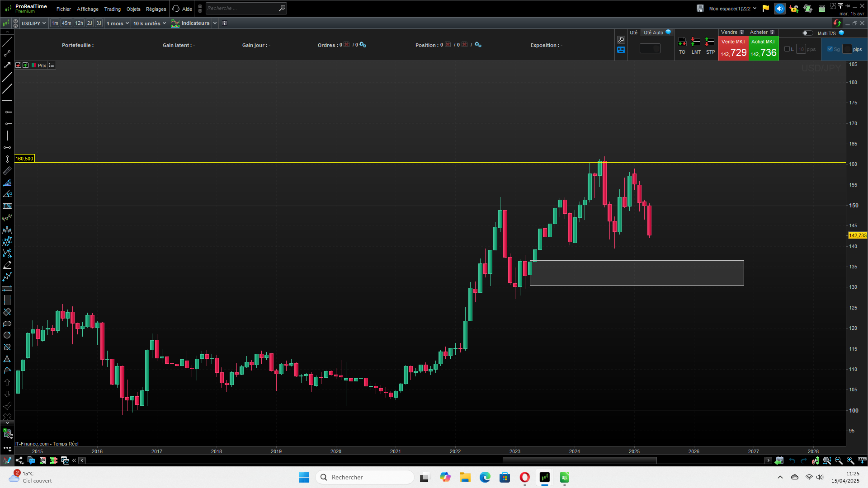Open the USDJPY instrument dropdown

pyautogui.click(x=33, y=23)
